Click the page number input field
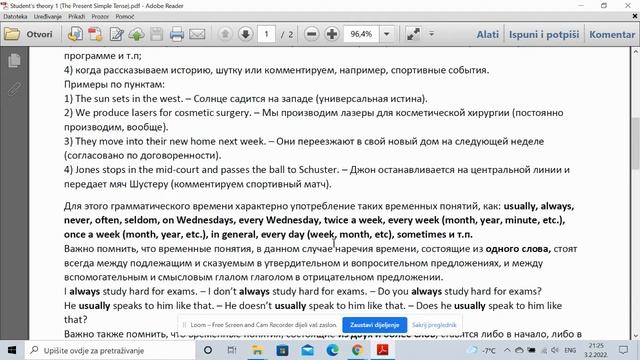This screenshot has height=360, width=640. tap(267, 34)
